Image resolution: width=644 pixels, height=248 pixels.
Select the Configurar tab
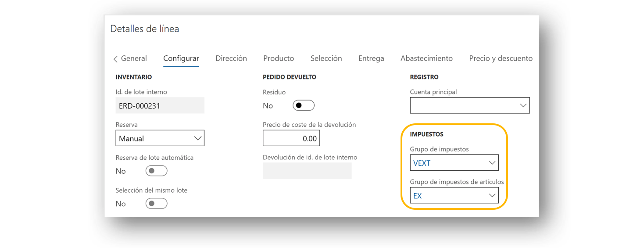pyautogui.click(x=181, y=58)
